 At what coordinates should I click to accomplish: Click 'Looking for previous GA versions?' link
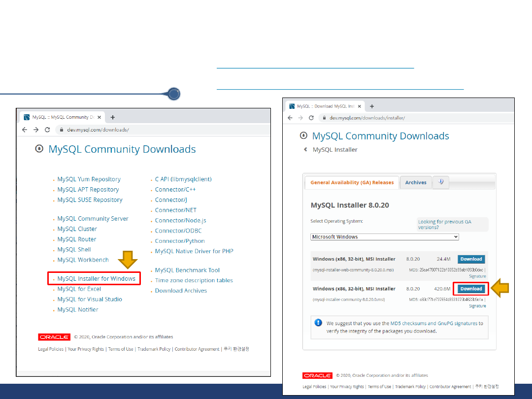click(444, 225)
